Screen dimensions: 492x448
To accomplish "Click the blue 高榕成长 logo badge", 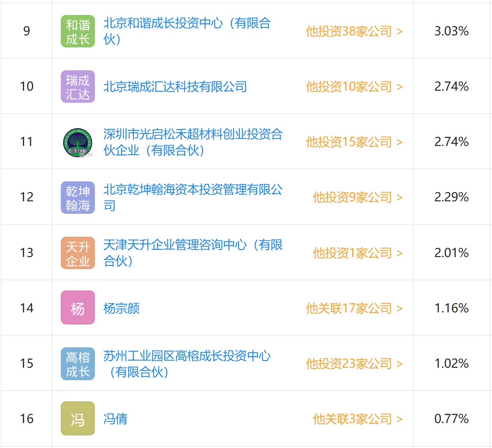I will (x=78, y=364).
